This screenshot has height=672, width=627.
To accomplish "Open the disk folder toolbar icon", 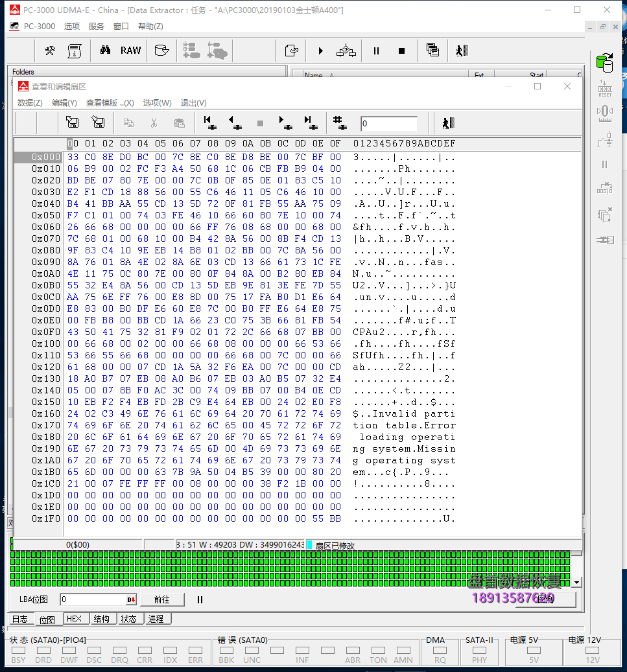I will 161,51.
